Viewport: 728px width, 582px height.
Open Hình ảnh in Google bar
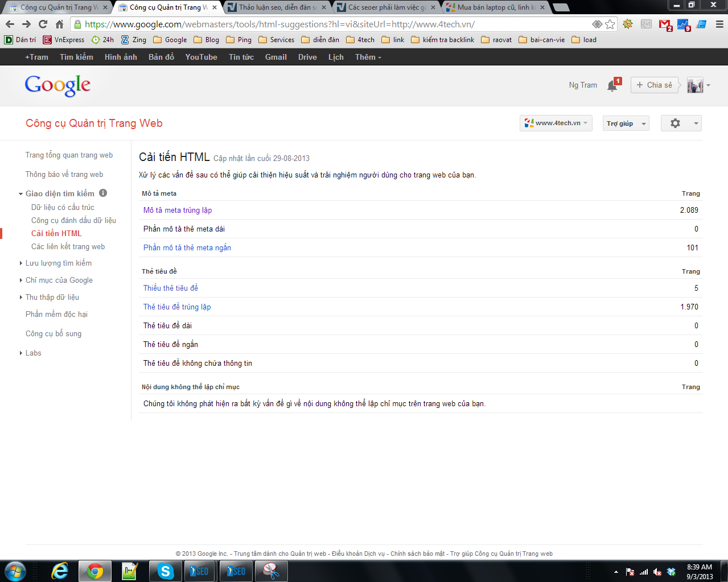pyautogui.click(x=121, y=57)
